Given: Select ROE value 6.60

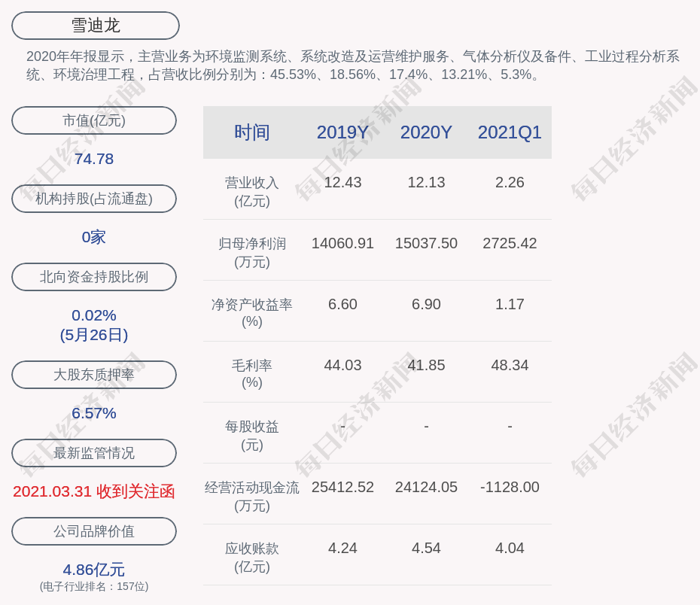Looking at the screenshot, I should tap(343, 304).
